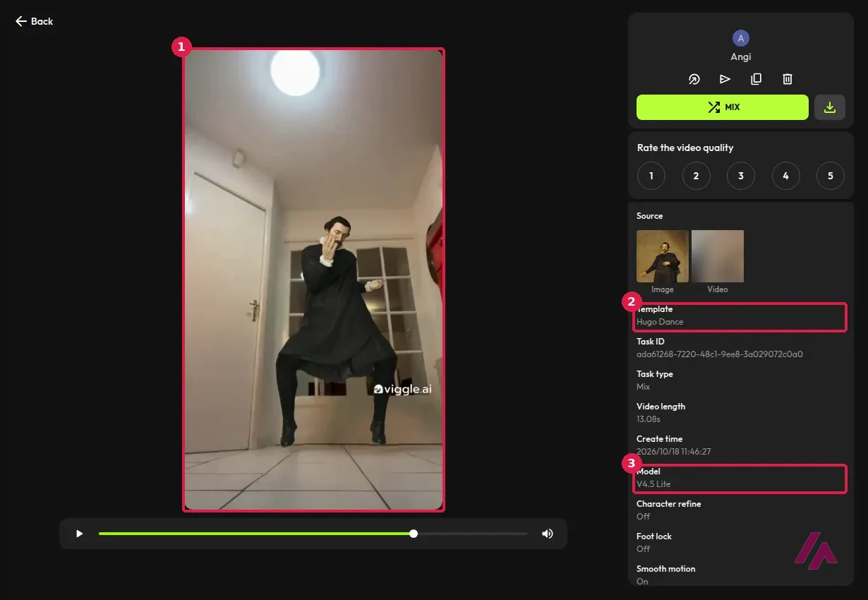The width and height of the screenshot is (868, 600).
Task: Click the "Smooth motion" label
Action: [x=666, y=569]
